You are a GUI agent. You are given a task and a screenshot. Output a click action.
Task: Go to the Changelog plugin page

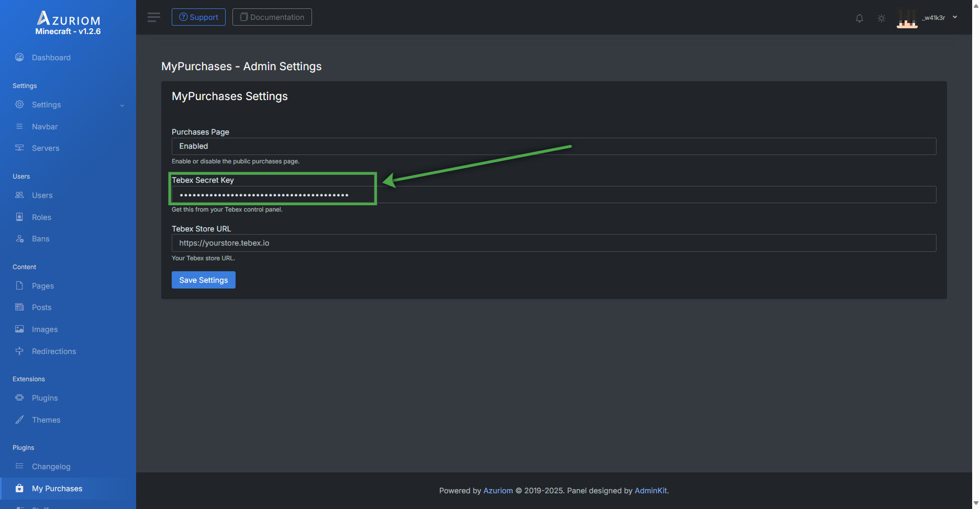click(x=51, y=467)
